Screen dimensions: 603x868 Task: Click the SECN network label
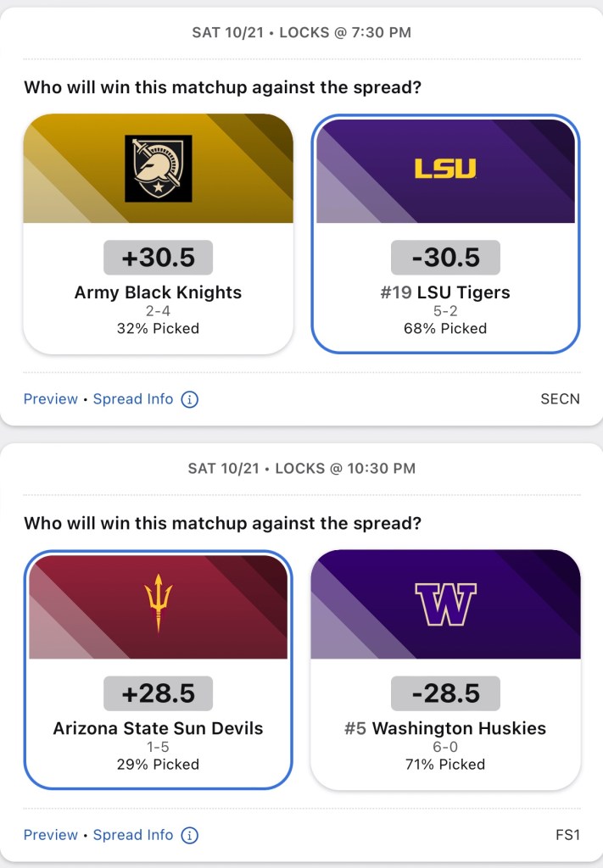[x=560, y=399]
